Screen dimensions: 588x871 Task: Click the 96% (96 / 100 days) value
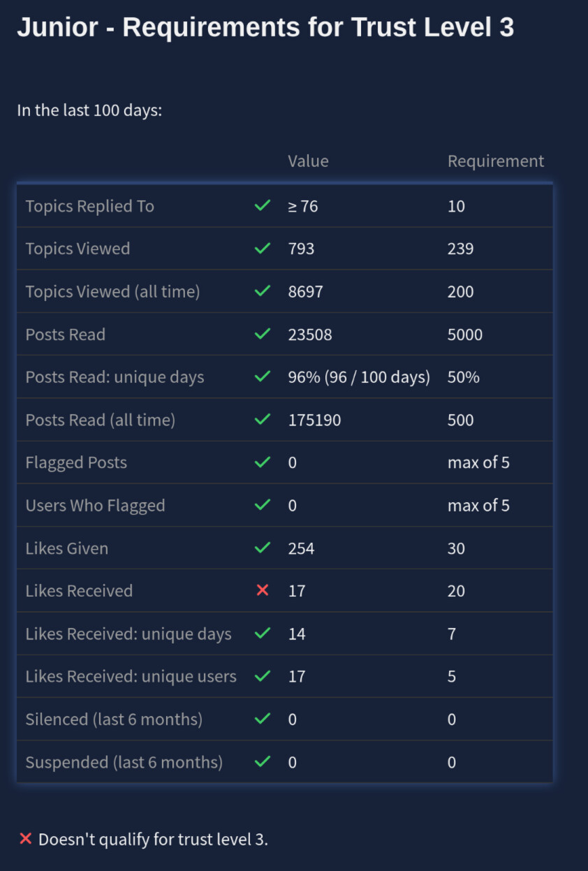(x=359, y=377)
